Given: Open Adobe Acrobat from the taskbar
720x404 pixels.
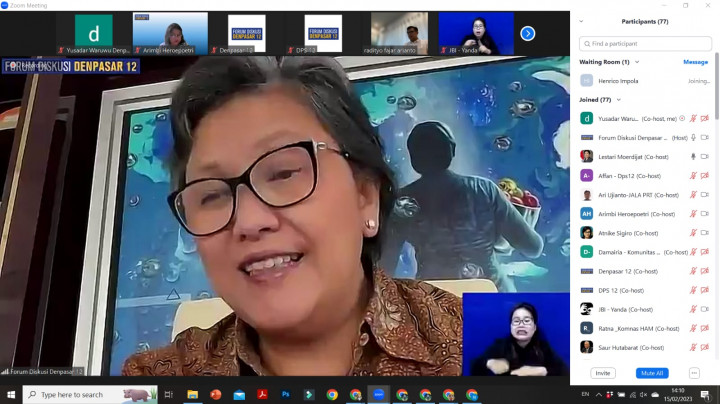Looking at the screenshot, I should pos(262,395).
